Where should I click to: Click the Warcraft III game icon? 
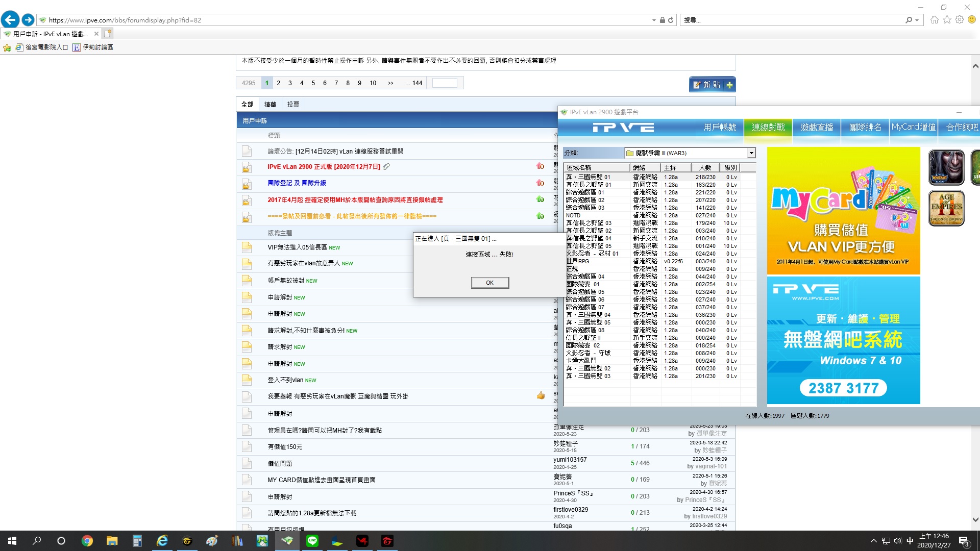(x=946, y=167)
